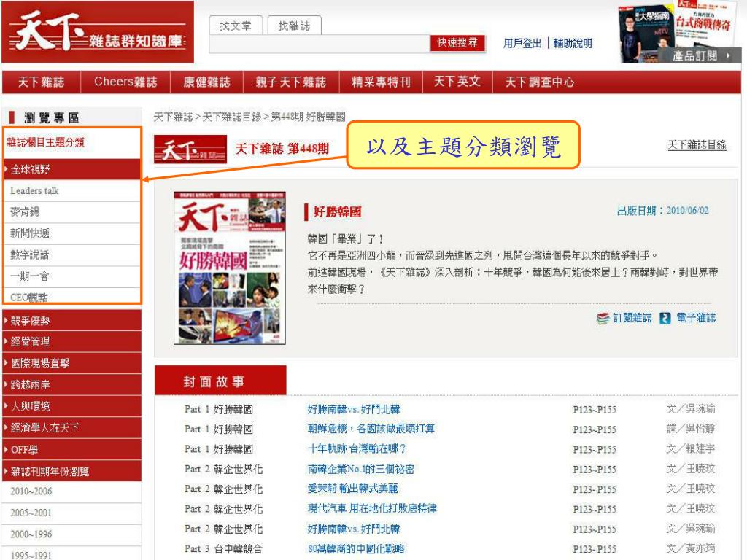Viewport: 747px width, 560px height.
Task: Open the Cheers雜誌 menu item
Action: click(x=125, y=82)
